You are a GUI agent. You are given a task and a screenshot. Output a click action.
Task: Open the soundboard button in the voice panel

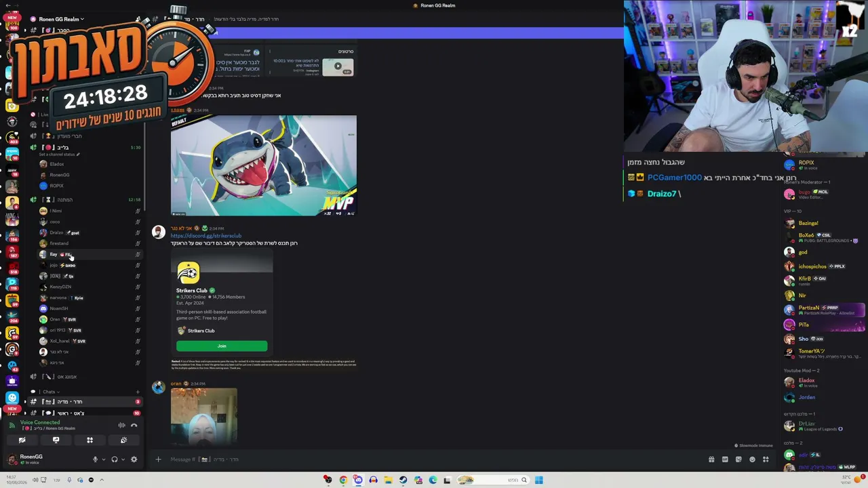coord(123,441)
